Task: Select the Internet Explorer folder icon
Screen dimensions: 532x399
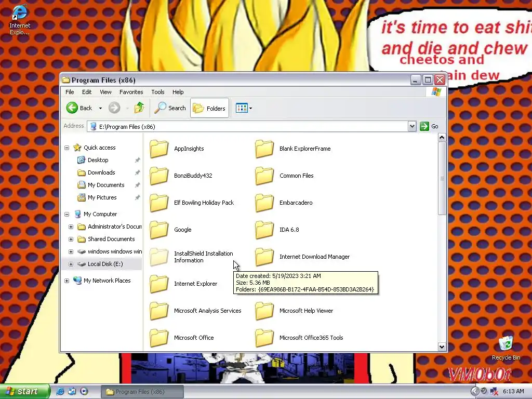Action: click(159, 284)
